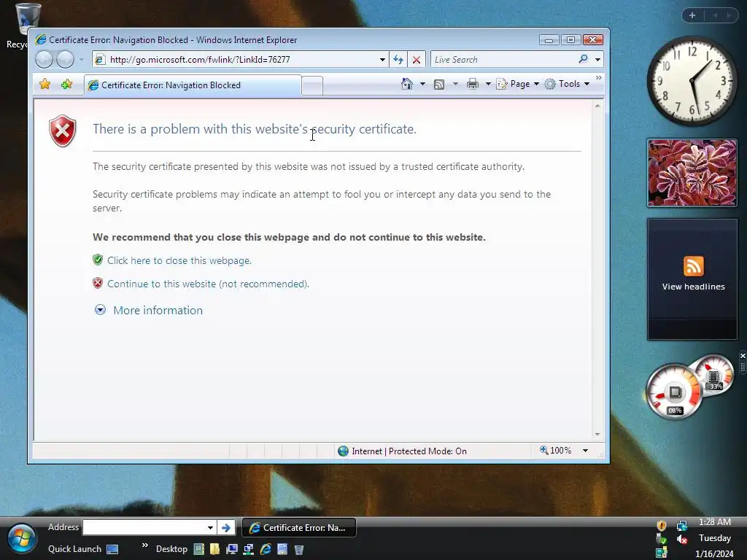Viewport: 747px width, 560px height.
Task: Open Internet Explorer icon in Desktop toolbar
Action: 266,550
